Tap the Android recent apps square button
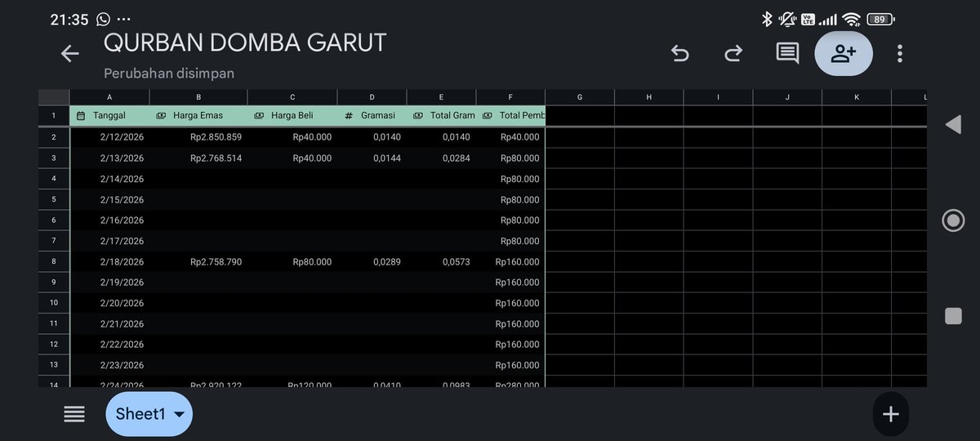The height and width of the screenshot is (441, 980). 953,316
